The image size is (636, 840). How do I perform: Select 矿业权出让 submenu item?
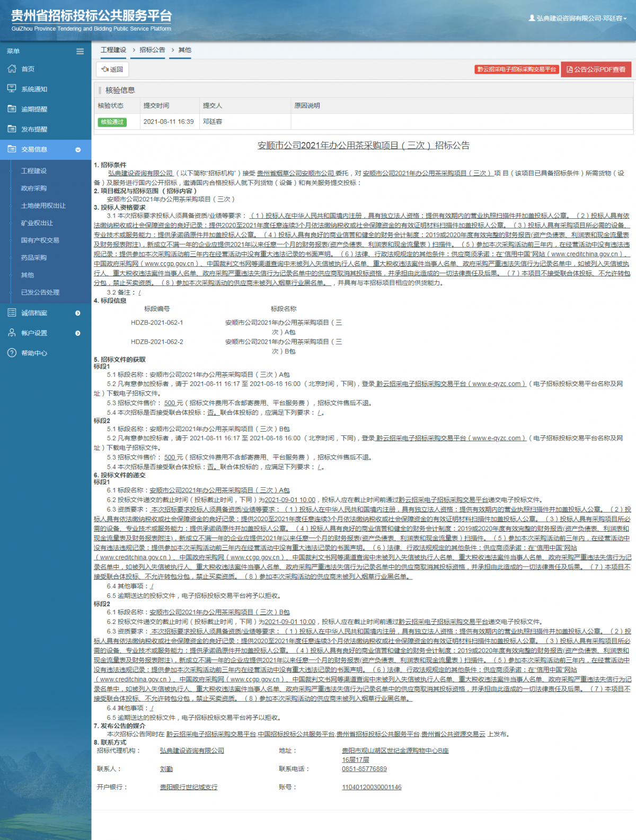pos(37,223)
